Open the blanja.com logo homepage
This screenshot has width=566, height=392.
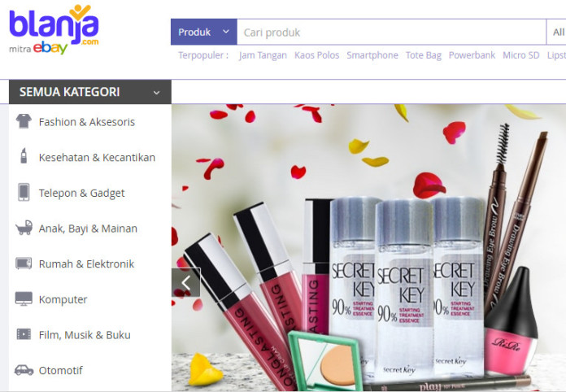[x=54, y=29]
